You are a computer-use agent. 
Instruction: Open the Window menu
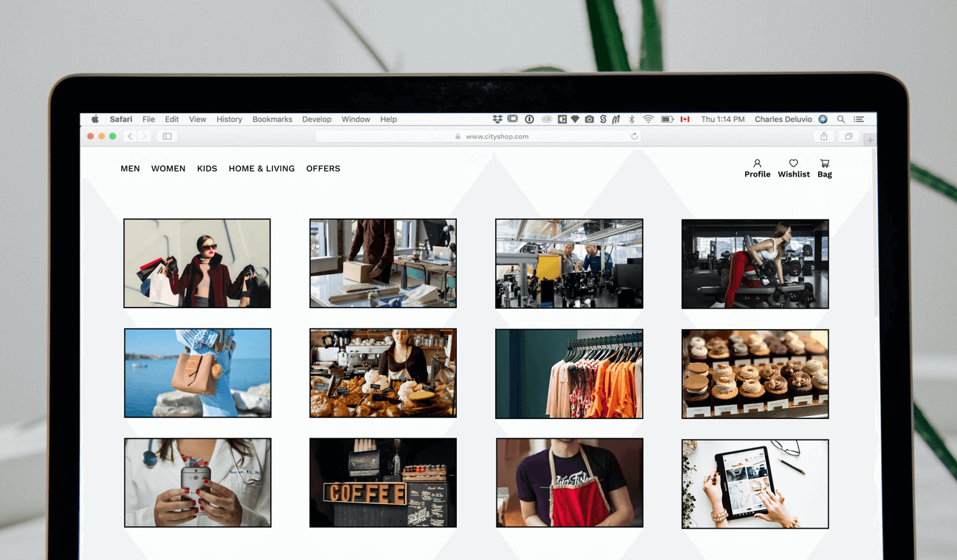[x=355, y=119]
